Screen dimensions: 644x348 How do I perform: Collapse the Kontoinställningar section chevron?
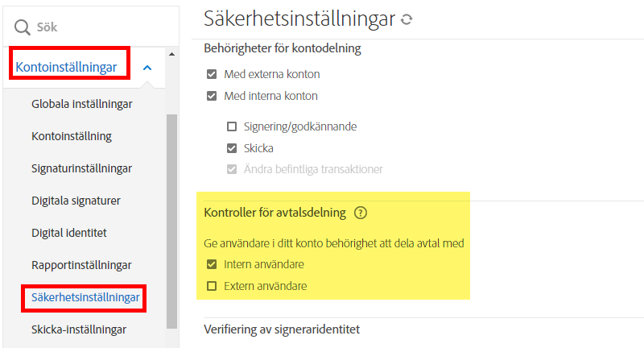147,68
